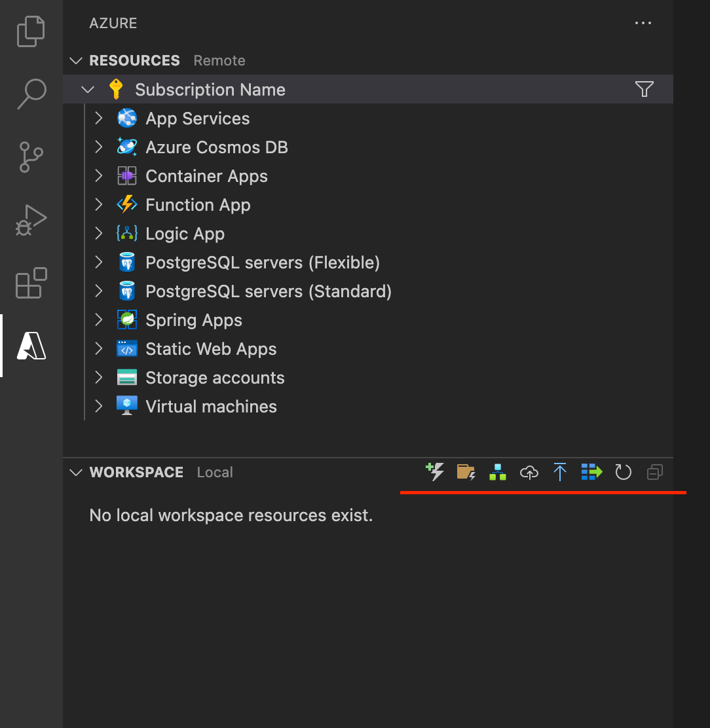The height and width of the screenshot is (728, 710).
Task: Open the filter for Subscription Name
Action: point(645,89)
